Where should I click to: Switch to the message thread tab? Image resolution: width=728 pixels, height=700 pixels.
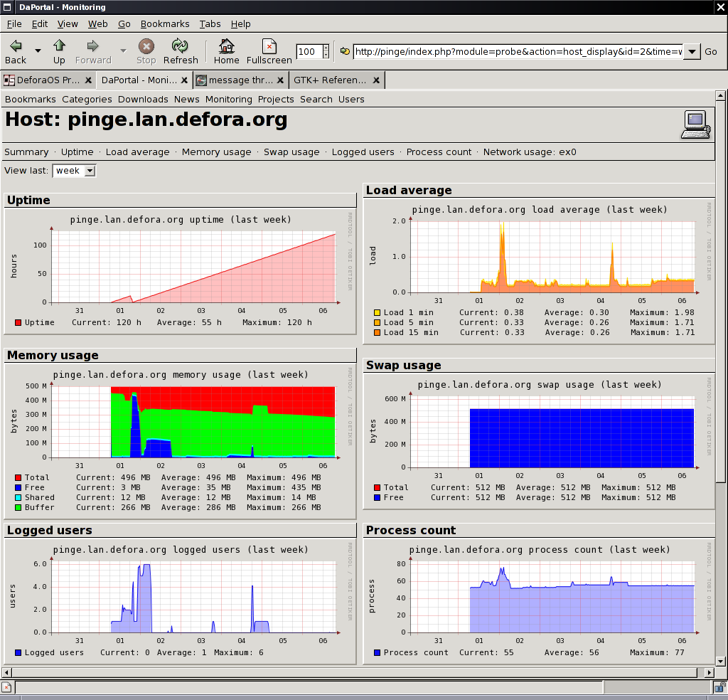pyautogui.click(x=240, y=80)
